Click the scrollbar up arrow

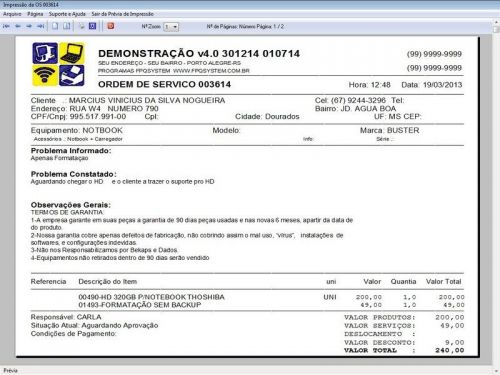pyautogui.click(x=496, y=23)
